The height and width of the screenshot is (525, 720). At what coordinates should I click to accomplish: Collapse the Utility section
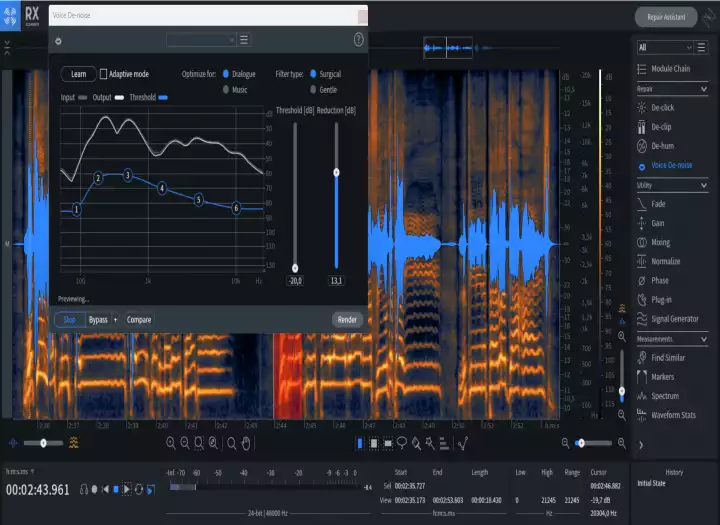704,185
